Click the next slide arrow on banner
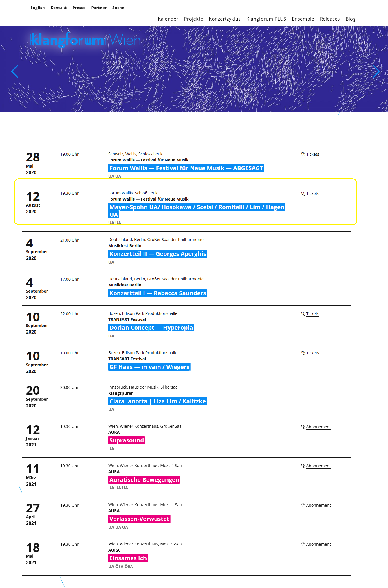 click(376, 71)
